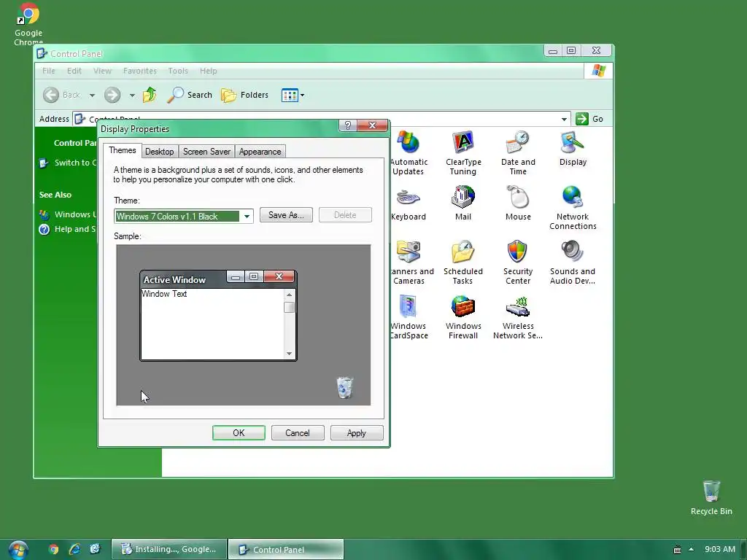Click the Active Window sample preview
This screenshot has width=747, height=560.
218,315
